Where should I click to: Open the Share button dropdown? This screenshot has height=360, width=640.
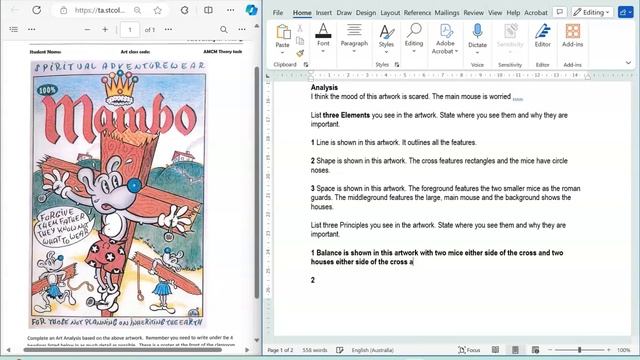[626, 12]
